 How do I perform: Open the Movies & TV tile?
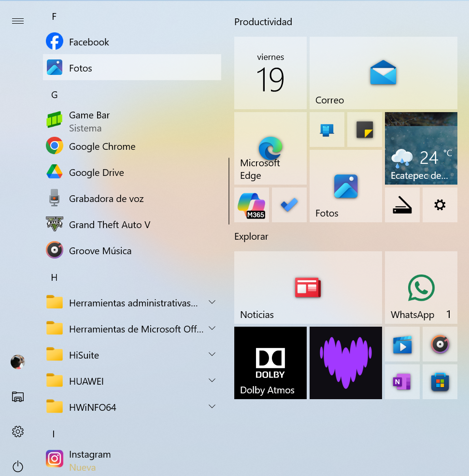pyautogui.click(x=402, y=344)
